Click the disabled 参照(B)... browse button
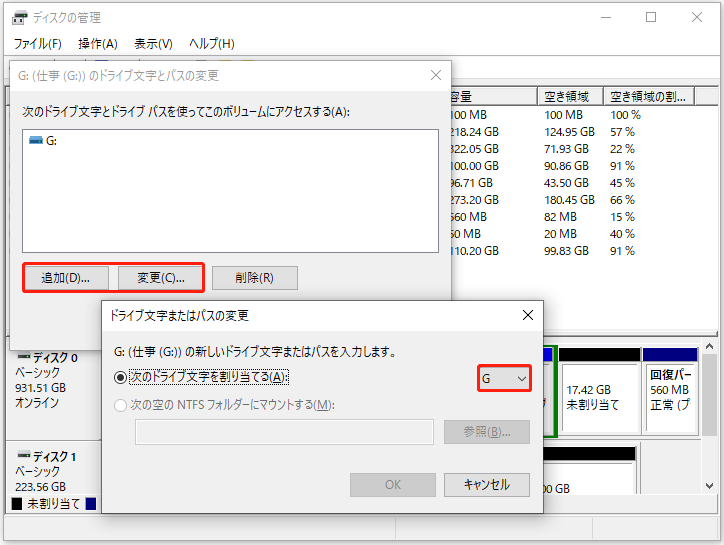 coord(487,432)
